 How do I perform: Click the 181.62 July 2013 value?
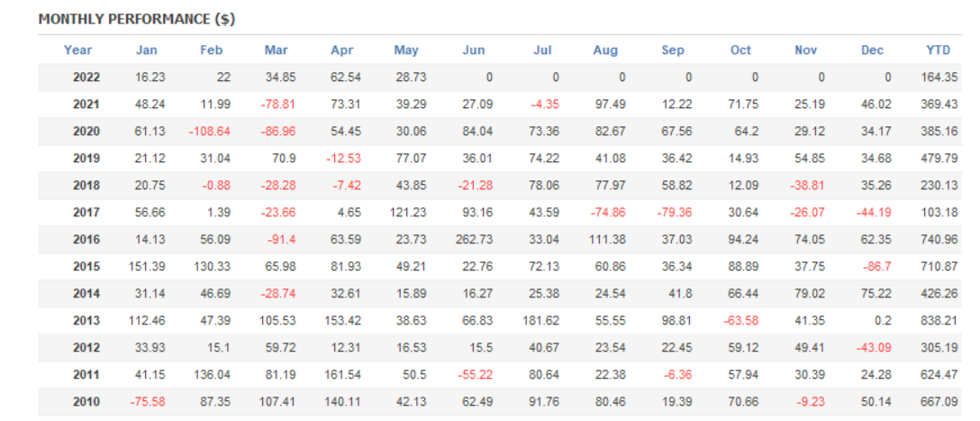[x=540, y=321]
